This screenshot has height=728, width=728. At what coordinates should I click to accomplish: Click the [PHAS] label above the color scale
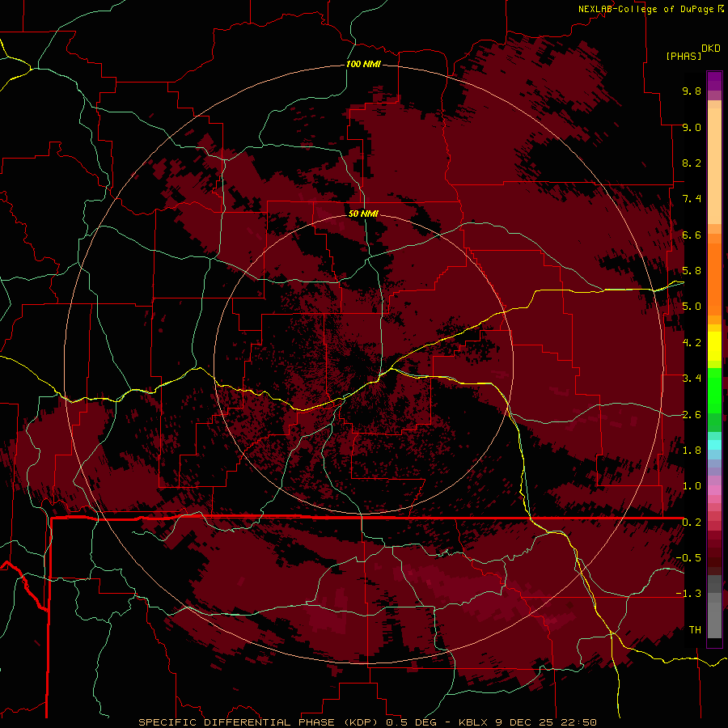(684, 56)
